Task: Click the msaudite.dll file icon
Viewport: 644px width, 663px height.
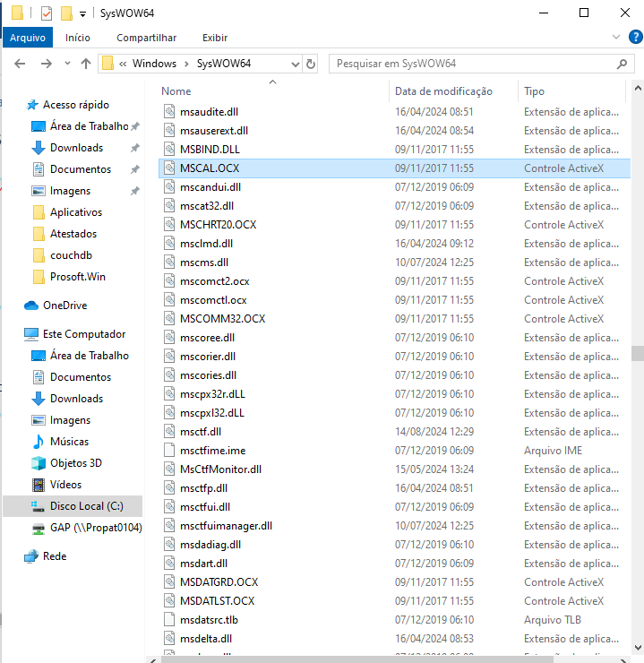Action: point(169,112)
